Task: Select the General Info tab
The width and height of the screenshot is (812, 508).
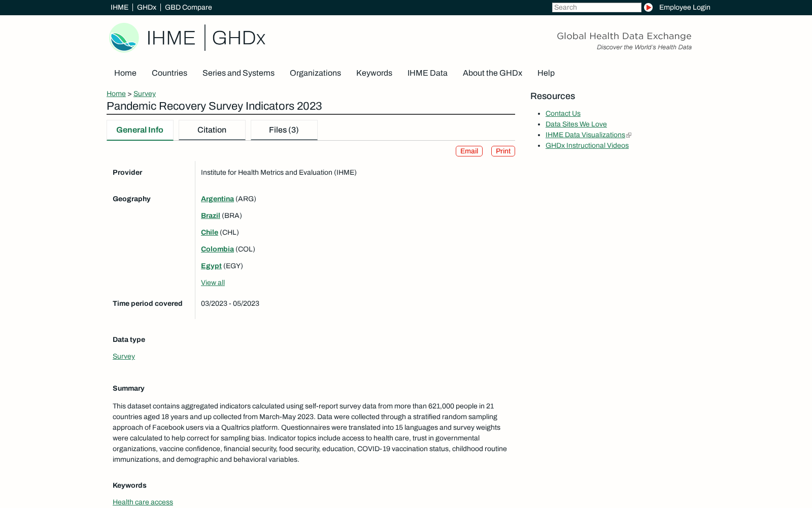Action: click(140, 130)
